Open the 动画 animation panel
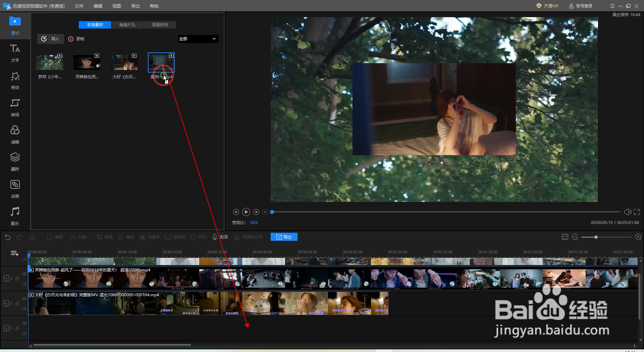Screen dimensions: 644x352 click(x=15, y=189)
